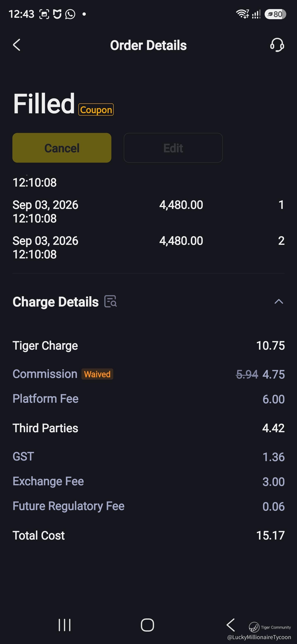Viewport: 297px width, 644px height.
Task: Tap the Exchange Fee label
Action: click(48, 481)
